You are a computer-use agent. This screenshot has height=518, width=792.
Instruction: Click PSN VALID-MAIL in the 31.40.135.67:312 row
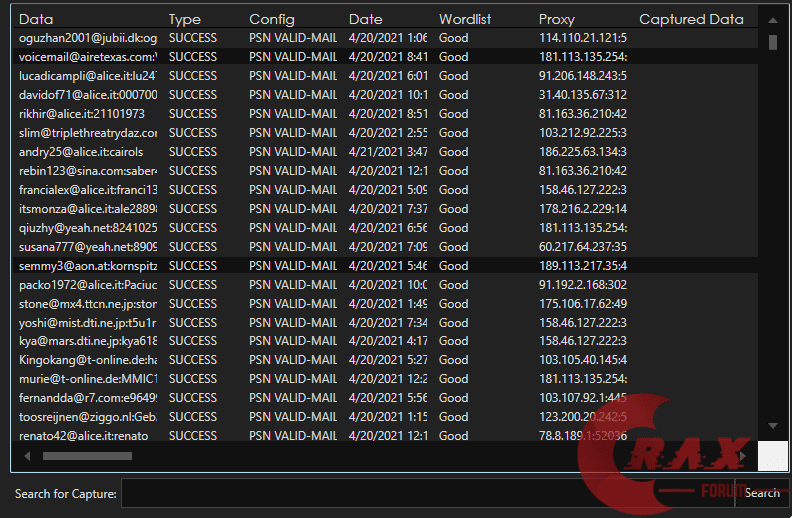[293, 95]
